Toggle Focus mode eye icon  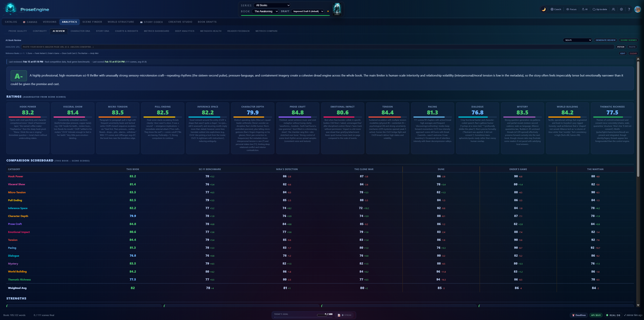tap(568, 9)
